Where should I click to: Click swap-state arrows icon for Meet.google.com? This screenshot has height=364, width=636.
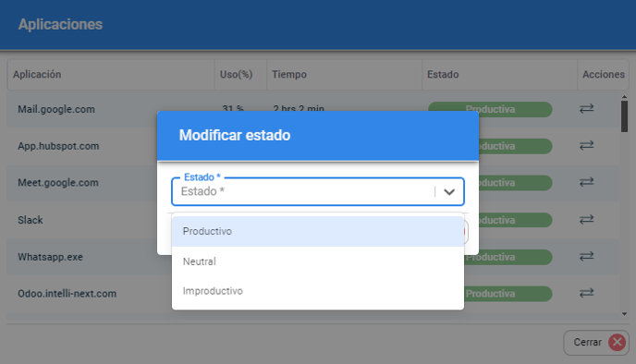point(586,182)
